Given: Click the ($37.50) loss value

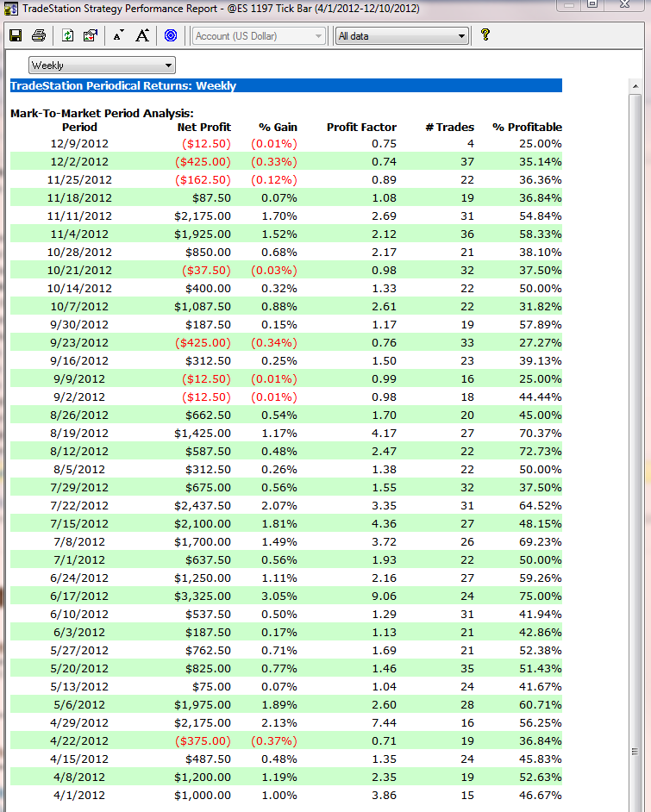Looking at the screenshot, I should point(206,271).
